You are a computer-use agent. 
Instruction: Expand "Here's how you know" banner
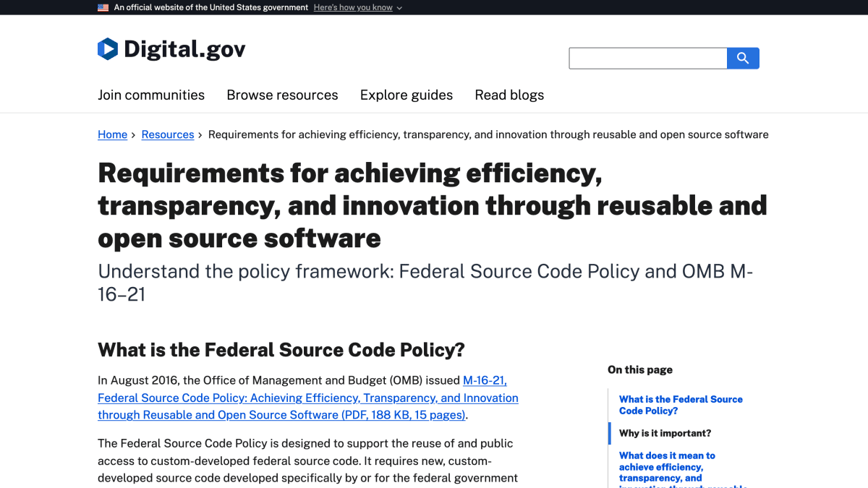point(353,7)
